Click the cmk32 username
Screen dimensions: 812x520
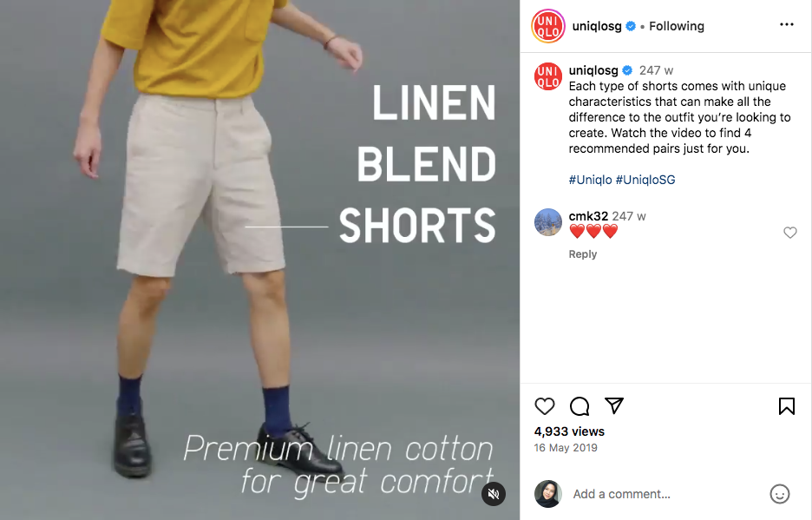point(588,216)
